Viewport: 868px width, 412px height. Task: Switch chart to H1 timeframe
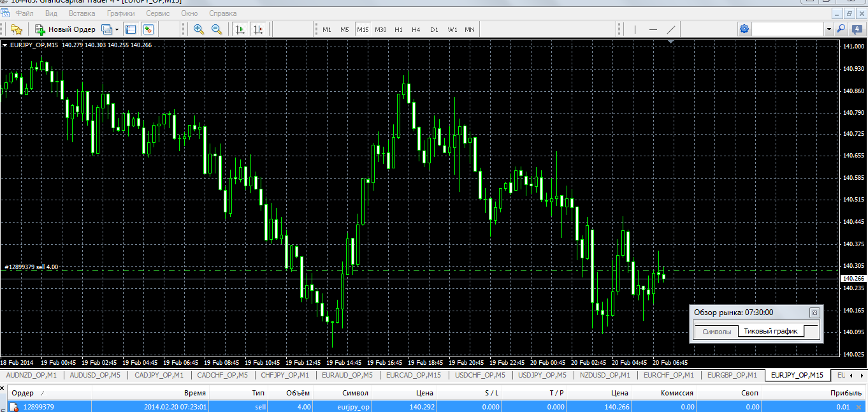398,29
